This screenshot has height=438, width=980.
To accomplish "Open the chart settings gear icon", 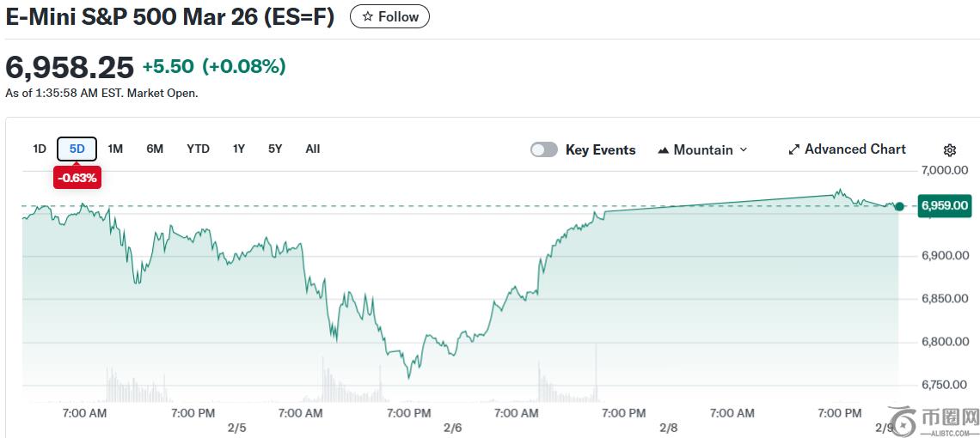I will pyautogui.click(x=949, y=150).
